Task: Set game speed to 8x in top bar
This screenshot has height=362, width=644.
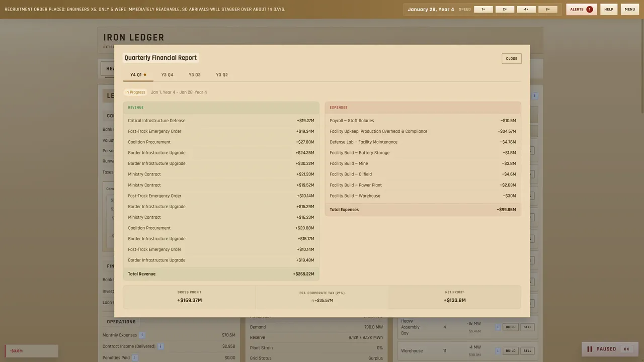Action: point(548,9)
